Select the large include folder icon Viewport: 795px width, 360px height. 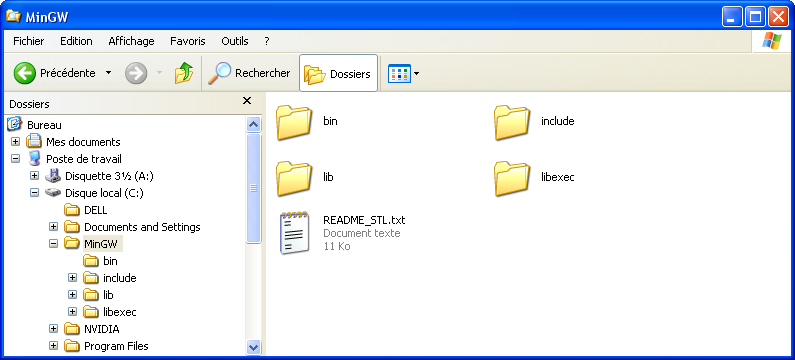click(512, 122)
